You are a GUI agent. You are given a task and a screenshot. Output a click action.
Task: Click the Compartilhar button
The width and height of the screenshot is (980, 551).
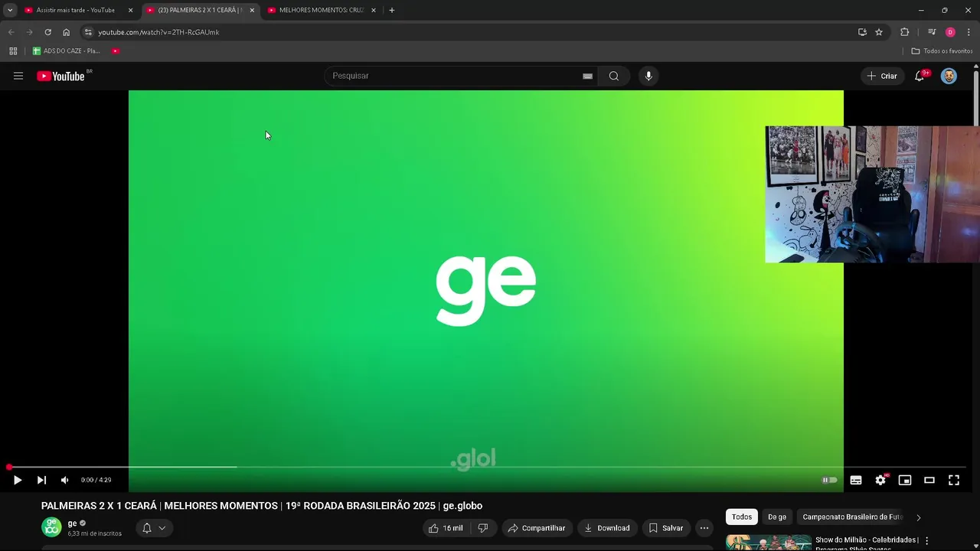[537, 528]
